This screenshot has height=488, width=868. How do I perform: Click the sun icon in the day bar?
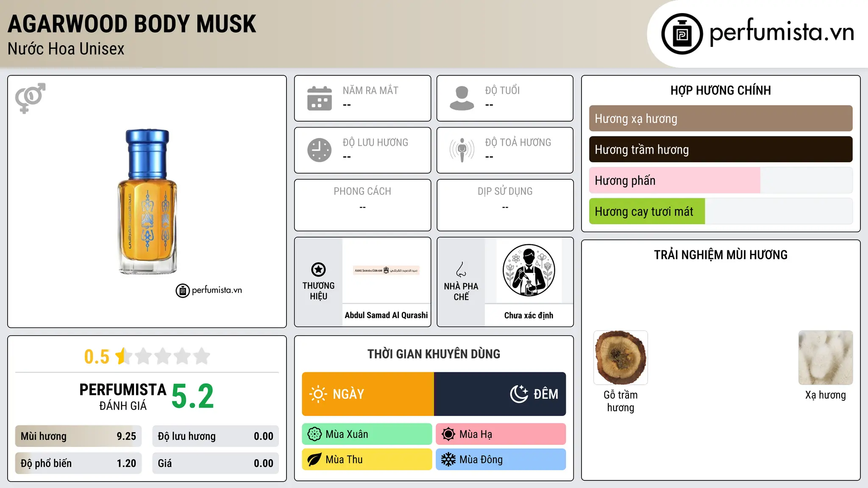[x=318, y=394]
